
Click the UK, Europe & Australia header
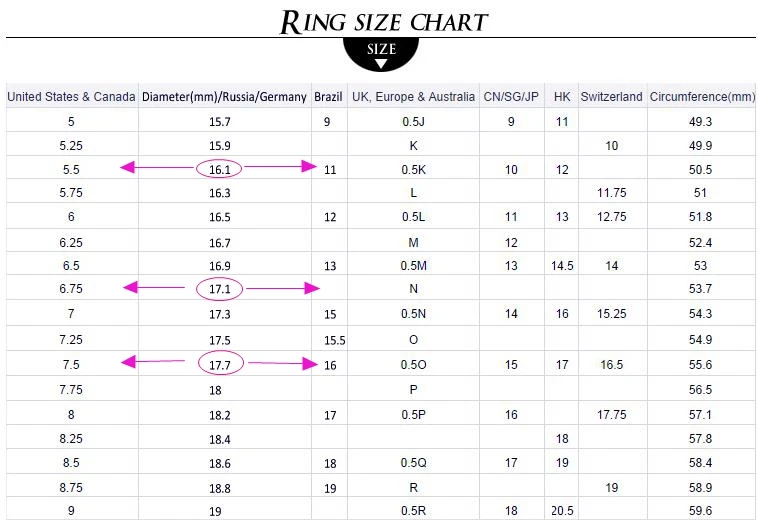point(413,96)
